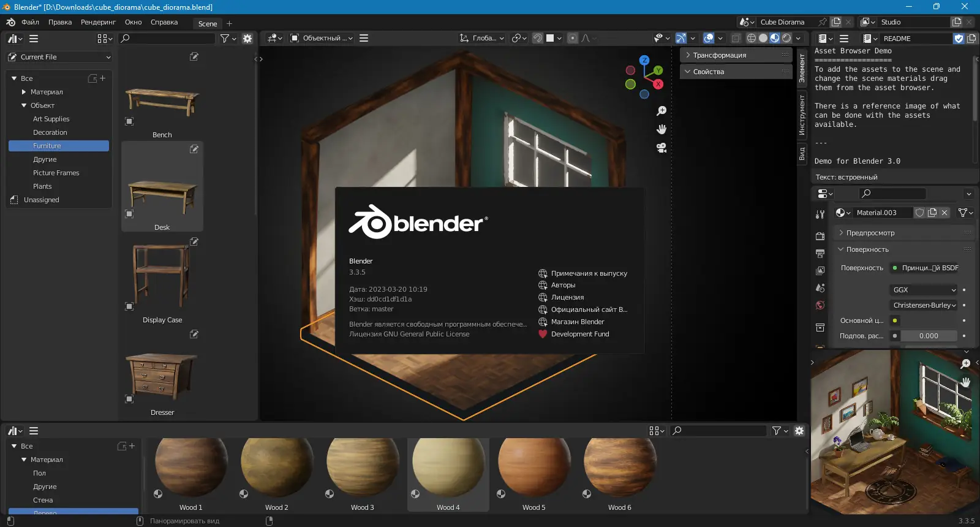Collapse the Поверхность material panel

(904, 249)
